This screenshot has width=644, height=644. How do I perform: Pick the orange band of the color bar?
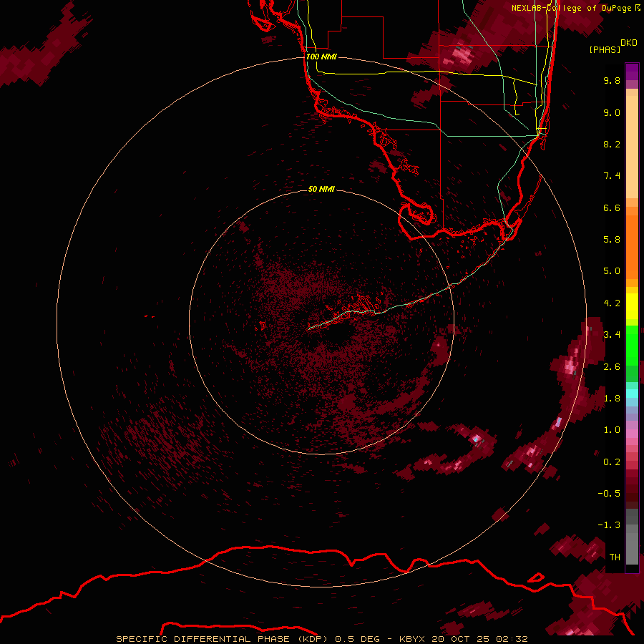[x=632, y=248]
